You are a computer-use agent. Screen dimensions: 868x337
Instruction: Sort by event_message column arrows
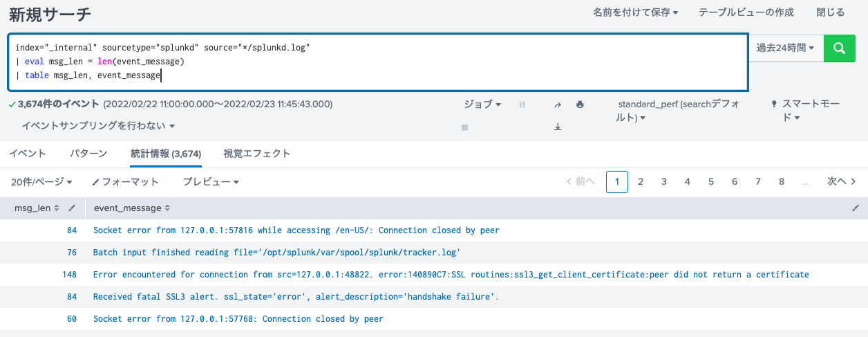pos(167,208)
